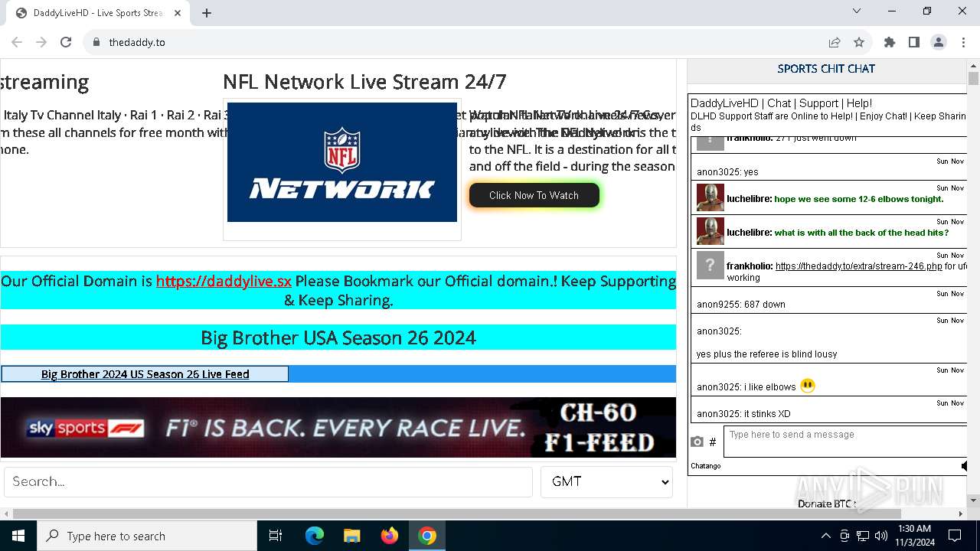Open Windows Start menu

click(18, 536)
